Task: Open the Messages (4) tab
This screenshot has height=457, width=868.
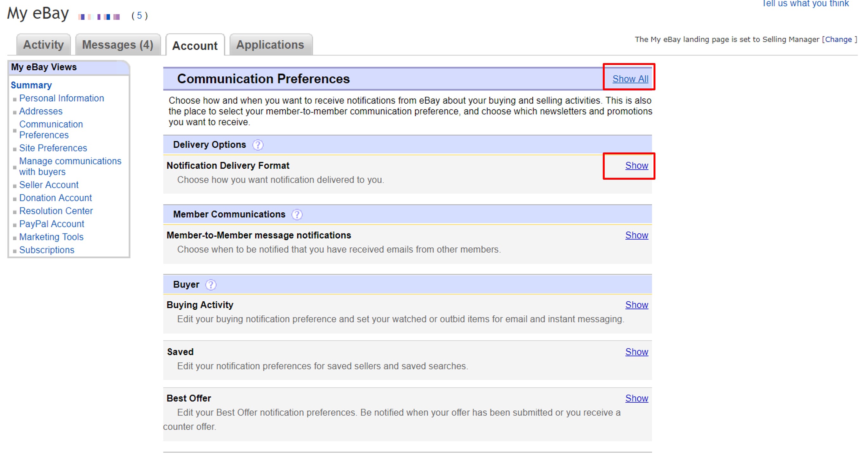Action: click(118, 44)
